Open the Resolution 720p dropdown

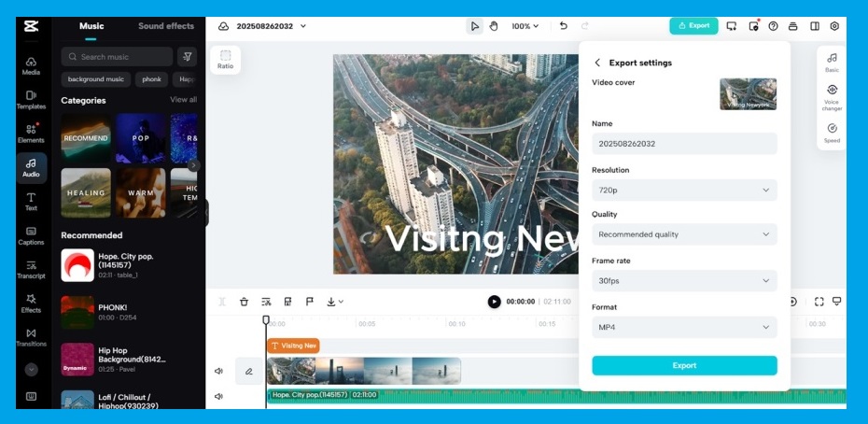coord(684,191)
